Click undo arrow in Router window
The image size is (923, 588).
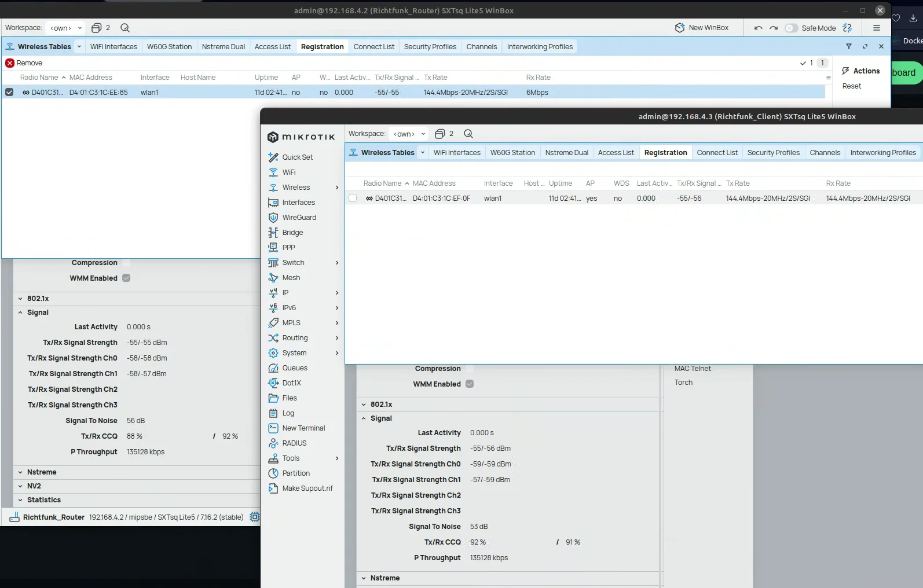pyautogui.click(x=758, y=28)
